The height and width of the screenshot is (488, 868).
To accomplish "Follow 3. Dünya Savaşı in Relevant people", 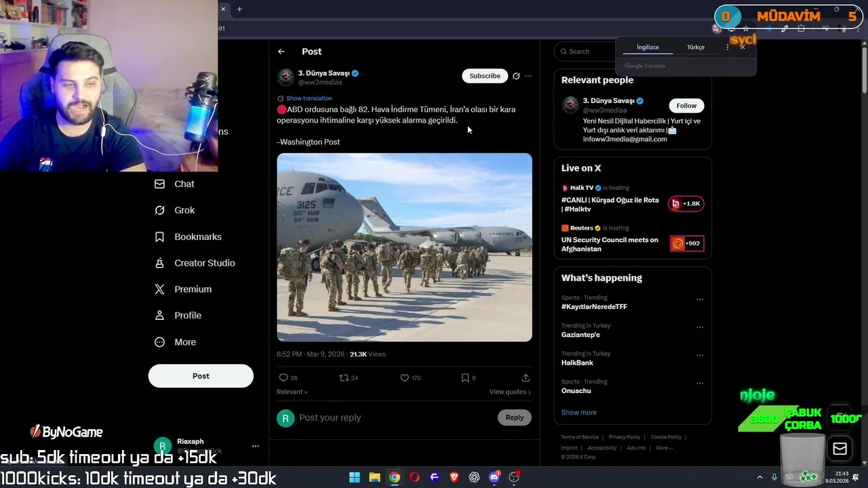I will click(x=686, y=106).
